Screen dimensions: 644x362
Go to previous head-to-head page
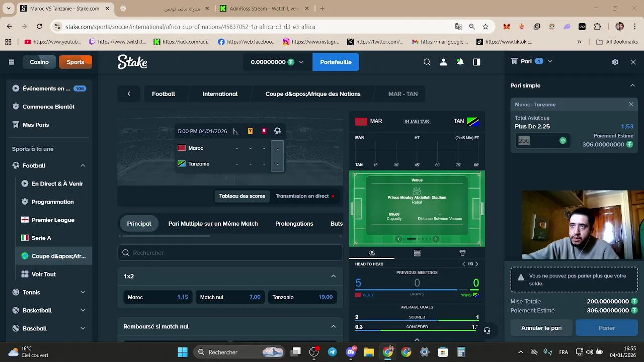tap(463, 264)
